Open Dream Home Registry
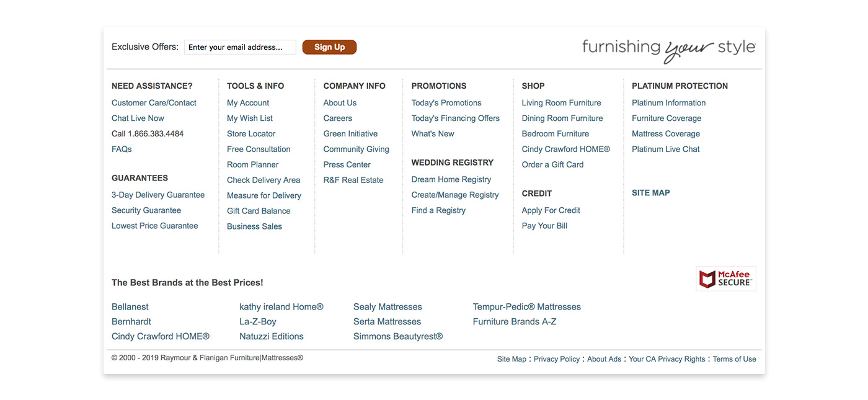Screen dimensions: 868x400 (x=451, y=180)
